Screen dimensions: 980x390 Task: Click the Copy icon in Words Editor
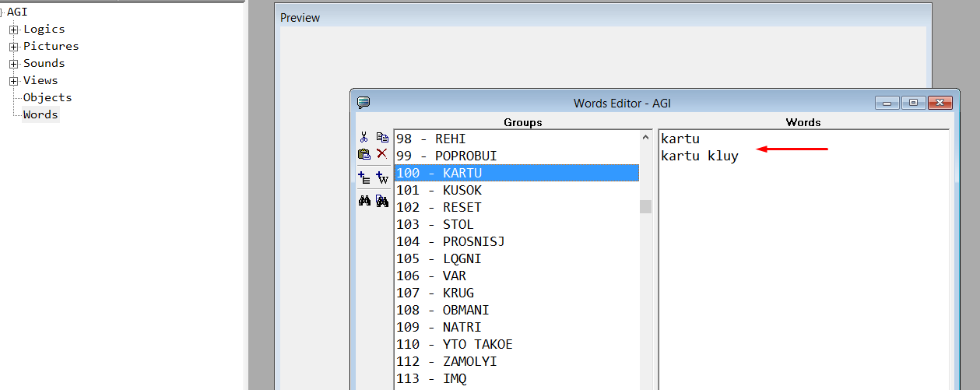pyautogui.click(x=381, y=137)
